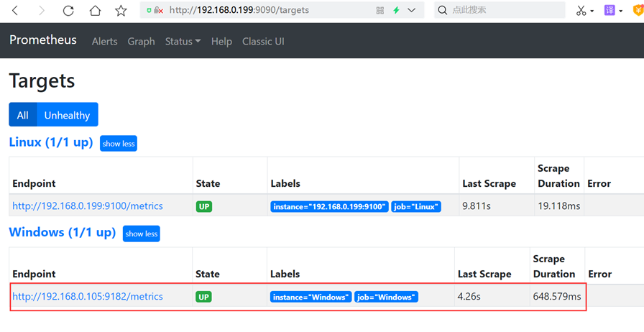The width and height of the screenshot is (644, 332).
Task: Click the instance="192.168.0.199:9100" label badge
Action: coord(329,207)
